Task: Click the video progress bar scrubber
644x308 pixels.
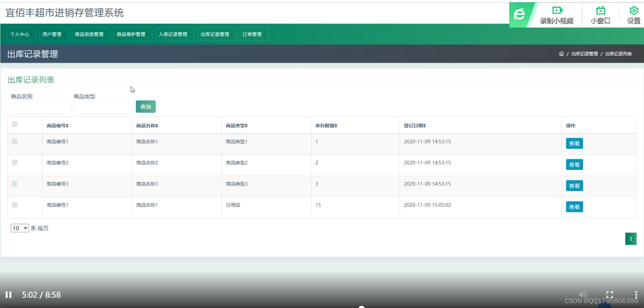Action: click(x=362, y=307)
